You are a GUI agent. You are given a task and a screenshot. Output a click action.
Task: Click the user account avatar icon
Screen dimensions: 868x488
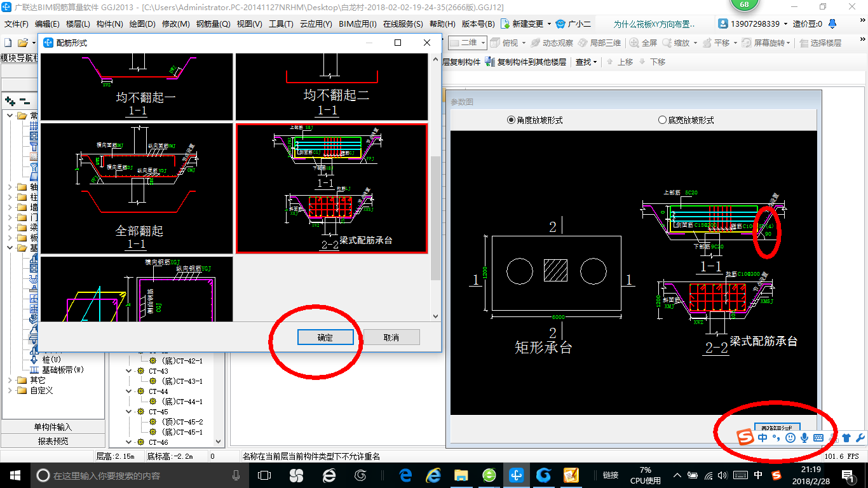tap(724, 24)
